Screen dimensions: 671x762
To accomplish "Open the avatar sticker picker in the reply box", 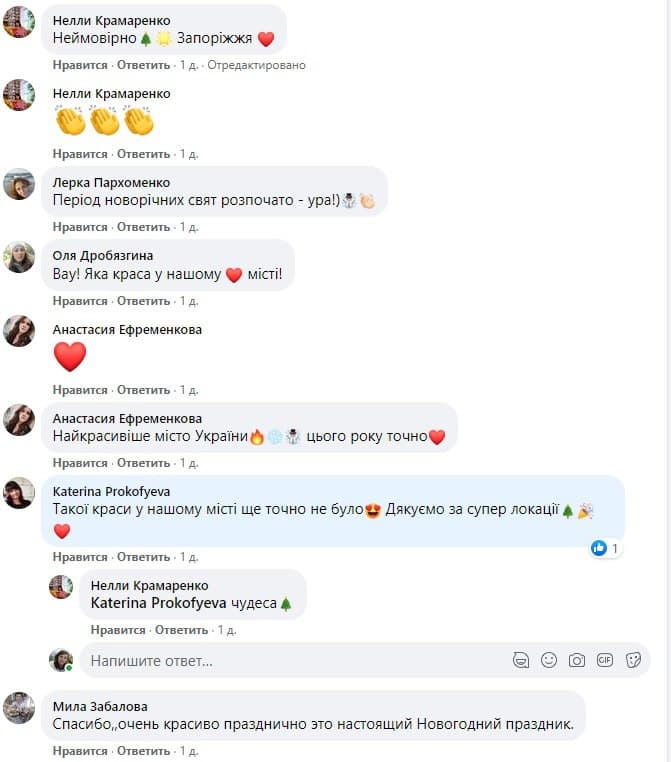I will click(520, 660).
